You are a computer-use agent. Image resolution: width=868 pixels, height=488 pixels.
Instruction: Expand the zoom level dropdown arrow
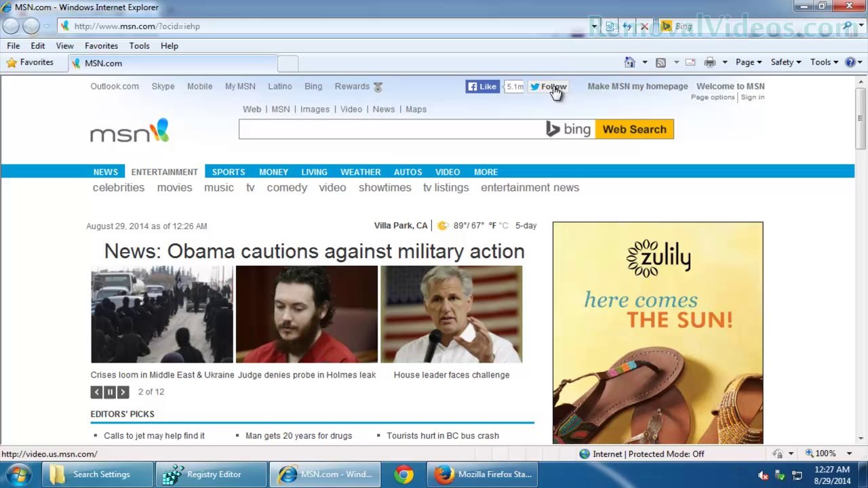pos(849,453)
